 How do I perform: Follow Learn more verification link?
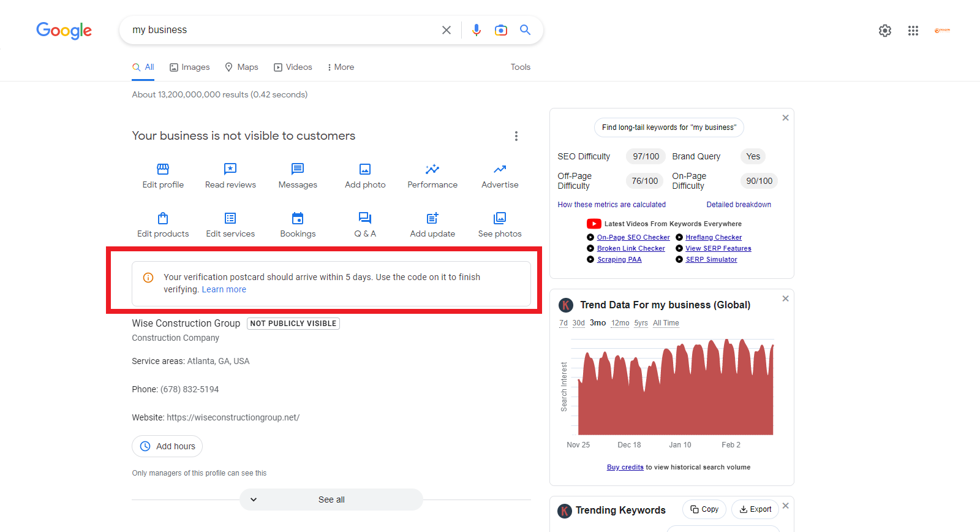coord(224,290)
